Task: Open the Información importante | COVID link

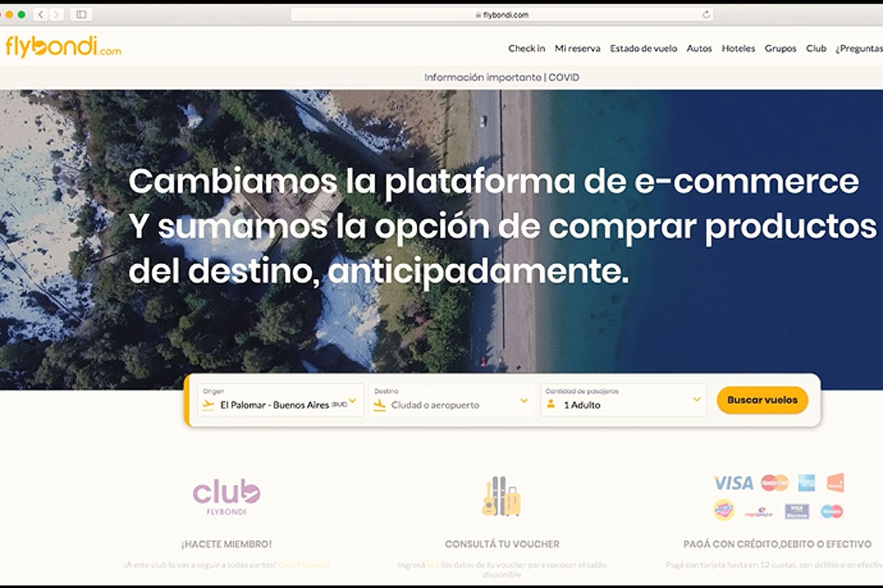Action: coord(501,77)
